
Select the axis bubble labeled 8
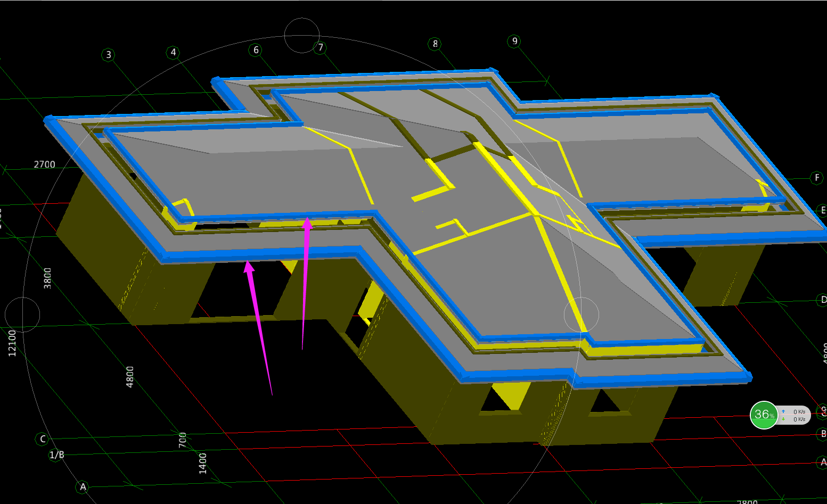[x=436, y=44]
